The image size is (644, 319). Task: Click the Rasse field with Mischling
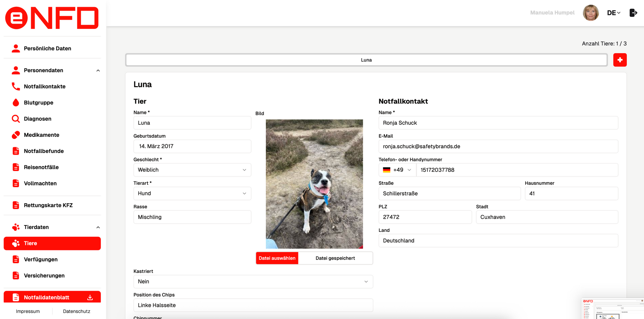click(x=192, y=217)
